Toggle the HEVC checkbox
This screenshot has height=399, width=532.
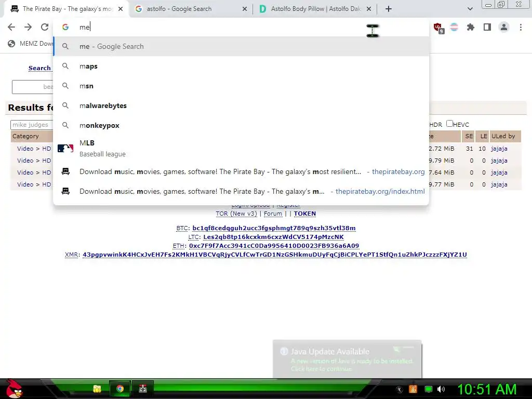(x=449, y=124)
